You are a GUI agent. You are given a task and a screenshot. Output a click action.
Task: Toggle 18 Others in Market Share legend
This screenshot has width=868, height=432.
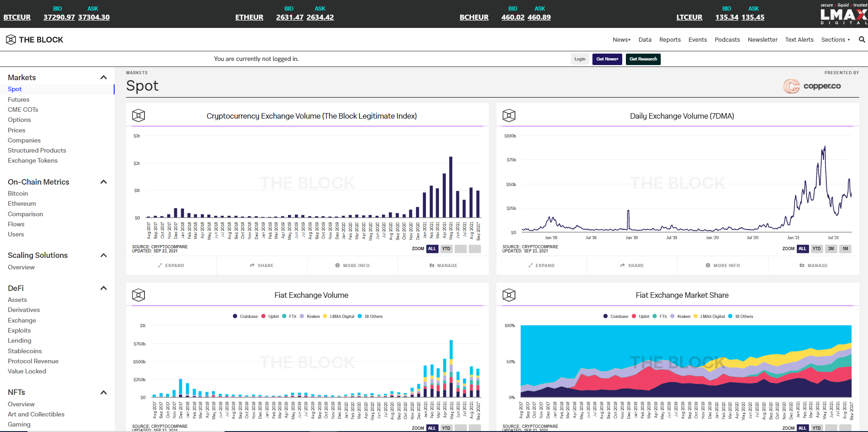pos(741,317)
